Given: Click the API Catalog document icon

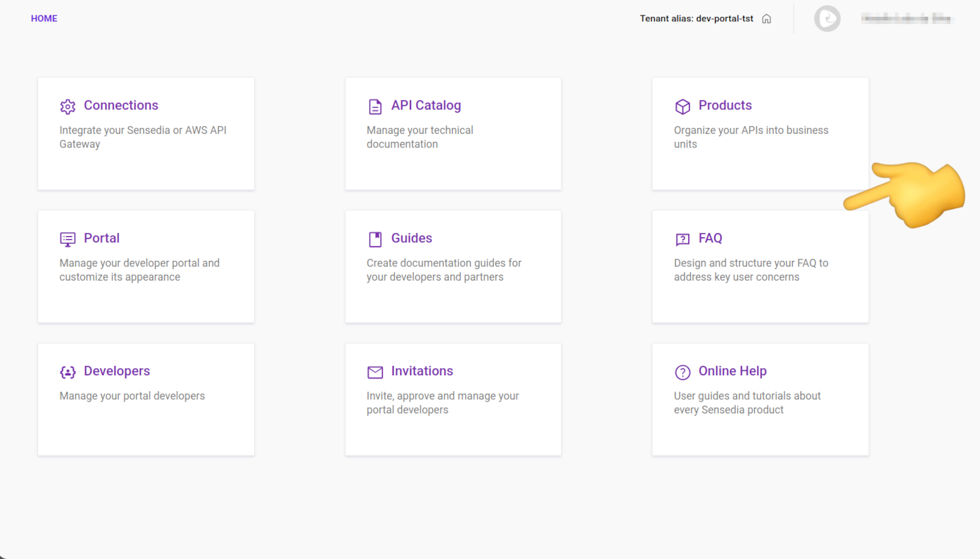Looking at the screenshot, I should point(375,105).
